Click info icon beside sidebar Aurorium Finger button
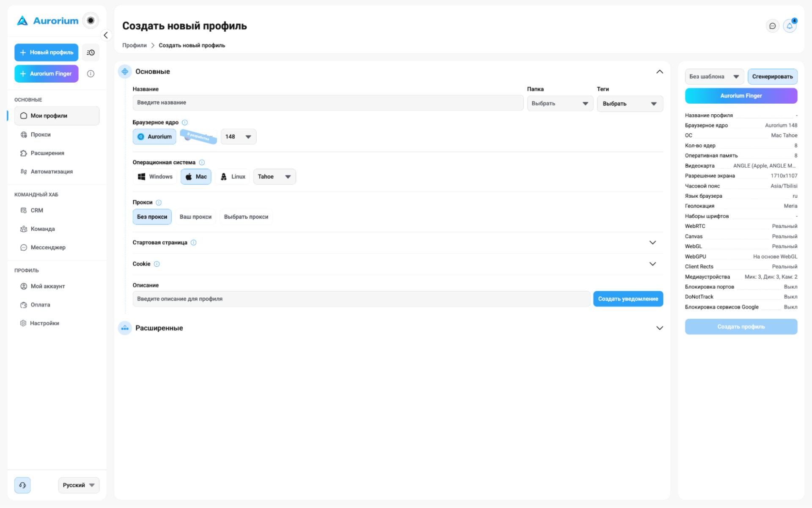 (x=91, y=74)
